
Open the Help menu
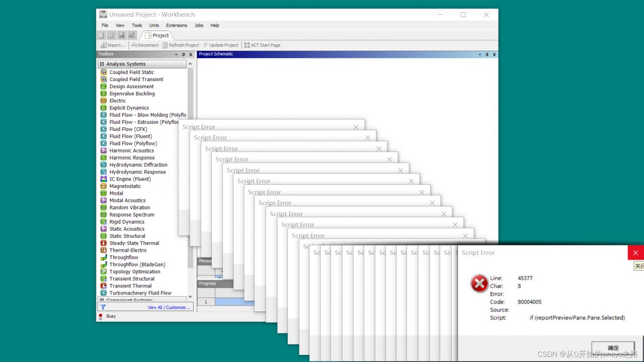(x=215, y=25)
